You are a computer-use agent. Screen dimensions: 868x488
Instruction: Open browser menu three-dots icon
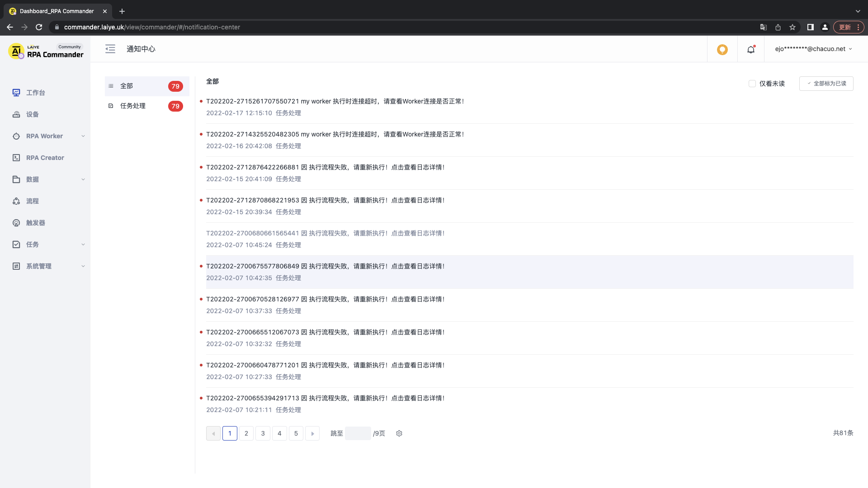click(x=858, y=27)
